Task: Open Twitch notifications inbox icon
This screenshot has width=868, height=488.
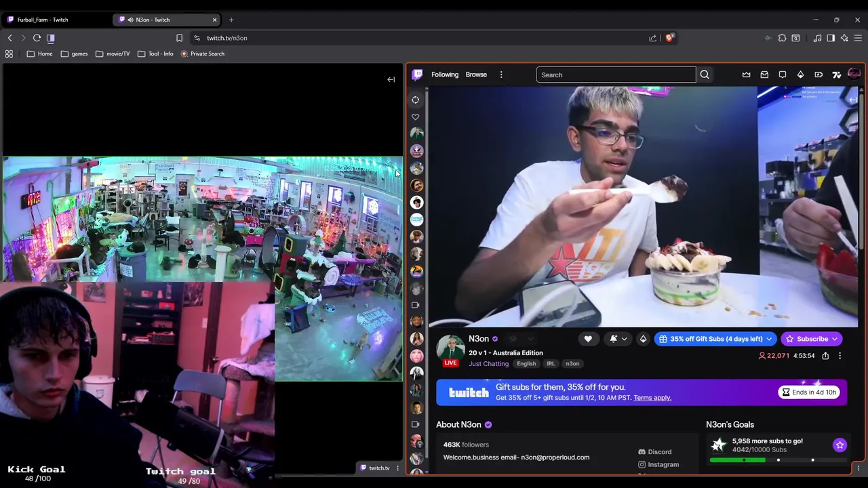Action: (764, 75)
